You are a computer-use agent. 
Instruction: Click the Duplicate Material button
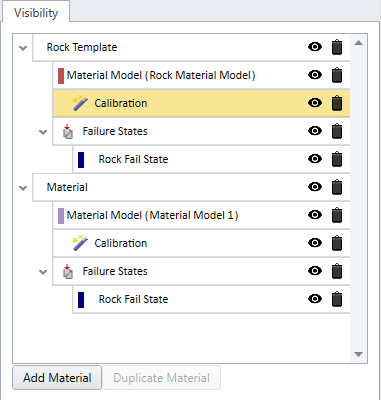click(161, 378)
